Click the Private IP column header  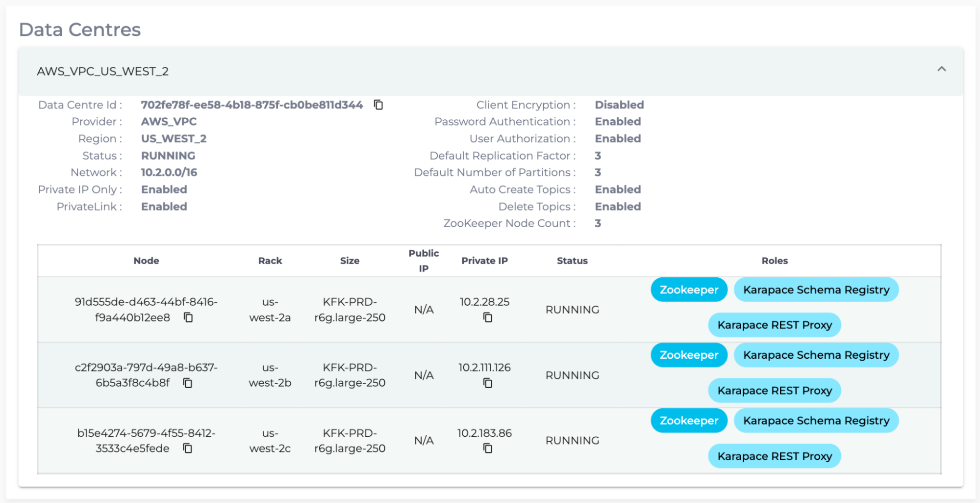click(484, 261)
